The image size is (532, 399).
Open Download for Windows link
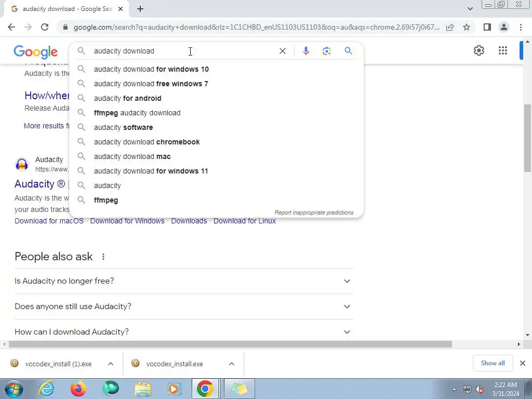[127, 221]
